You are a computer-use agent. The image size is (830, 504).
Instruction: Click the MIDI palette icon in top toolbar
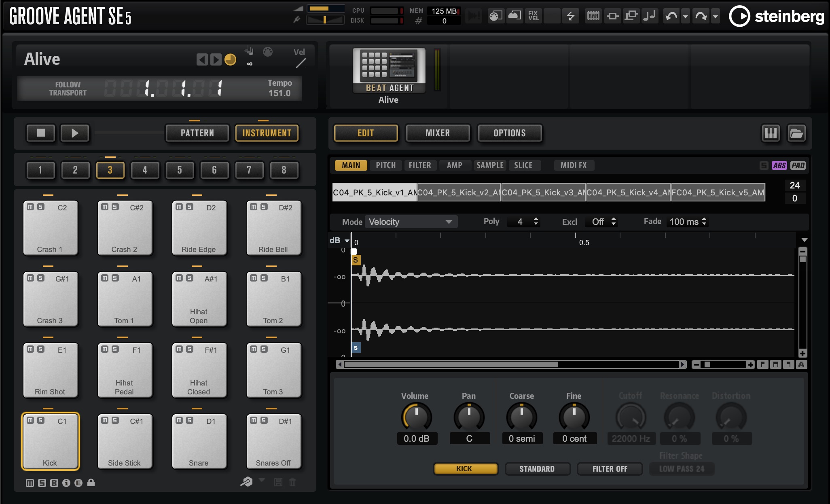(x=495, y=16)
